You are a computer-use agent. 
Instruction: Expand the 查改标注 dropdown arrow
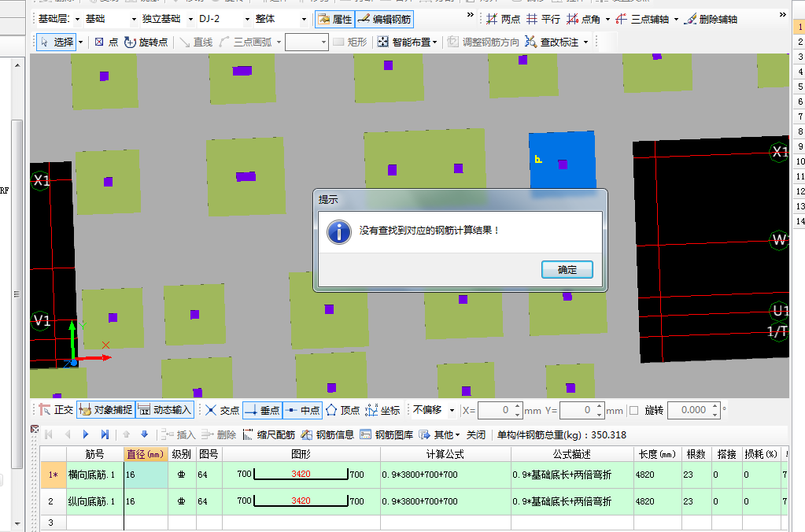click(585, 42)
